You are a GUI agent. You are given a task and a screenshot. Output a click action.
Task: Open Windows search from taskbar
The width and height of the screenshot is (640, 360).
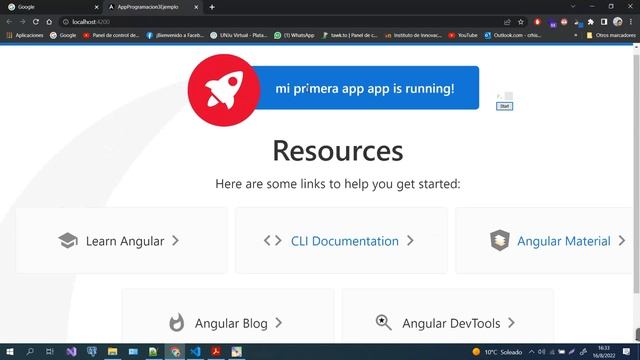30,351
